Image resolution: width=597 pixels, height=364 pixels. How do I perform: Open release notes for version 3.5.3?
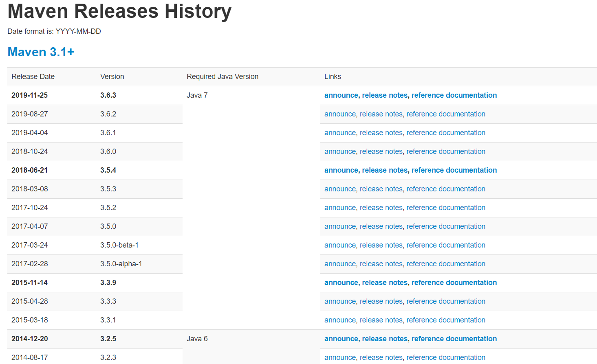[x=381, y=189]
